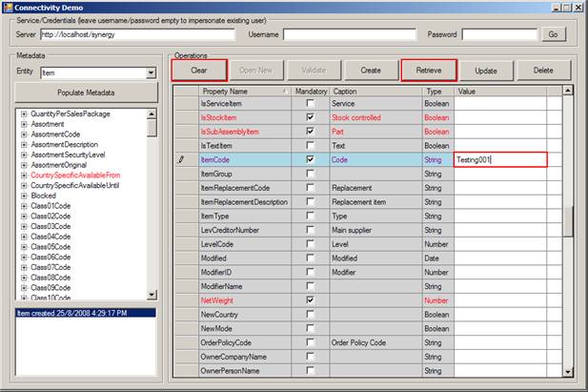The image size is (588, 392).
Task: Click the Retrieve operation button
Action: (429, 71)
